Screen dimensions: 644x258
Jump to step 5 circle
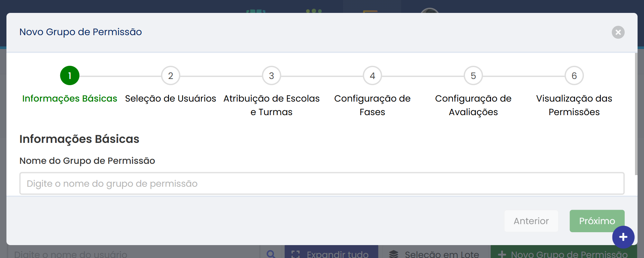point(473,75)
